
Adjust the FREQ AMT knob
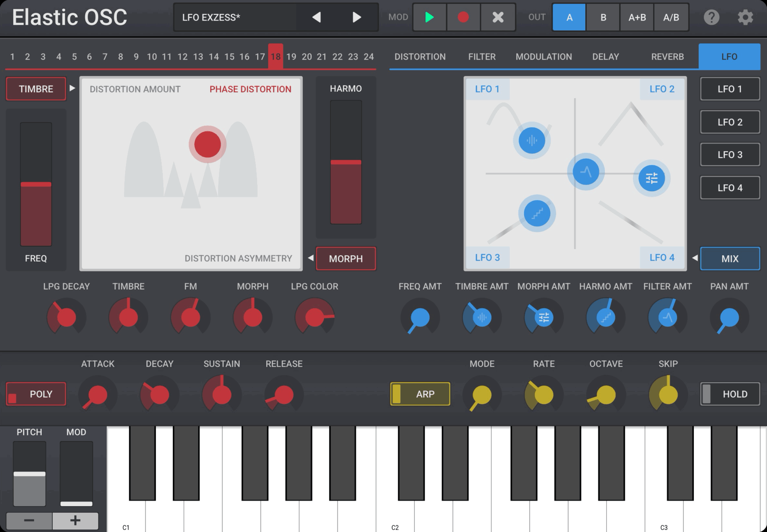420,317
